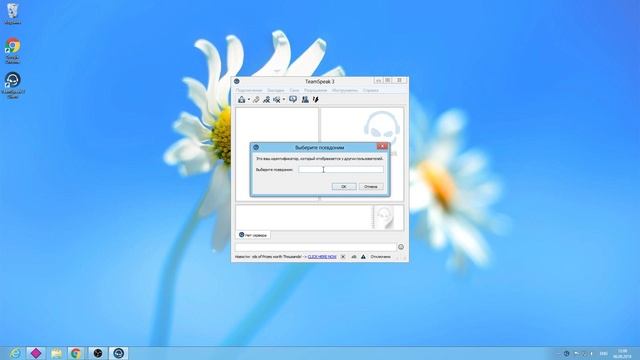This screenshot has height=360, width=640.
Task: Click the Disconnect toolbar icon in TeamSpeak
Action: click(256, 99)
